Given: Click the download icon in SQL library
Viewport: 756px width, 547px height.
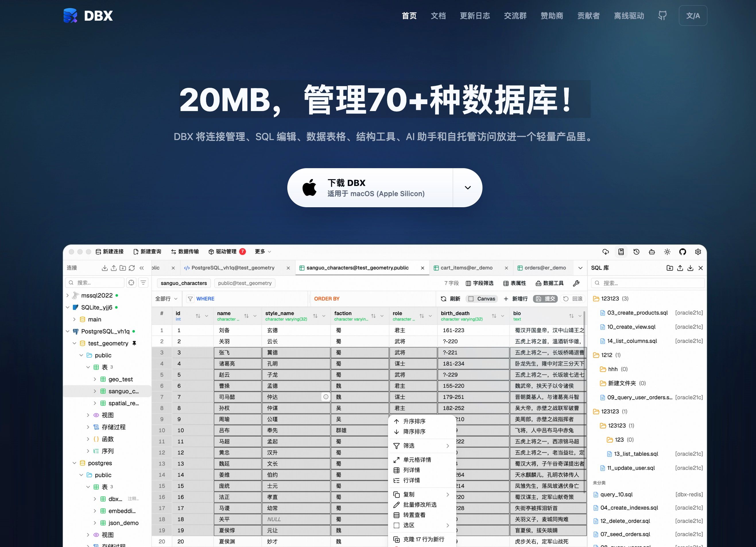Looking at the screenshot, I should 690,268.
